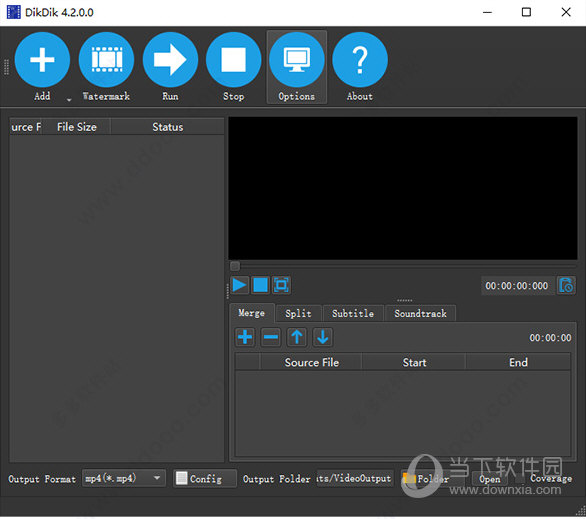Click the Add files plus icon

click(42, 60)
